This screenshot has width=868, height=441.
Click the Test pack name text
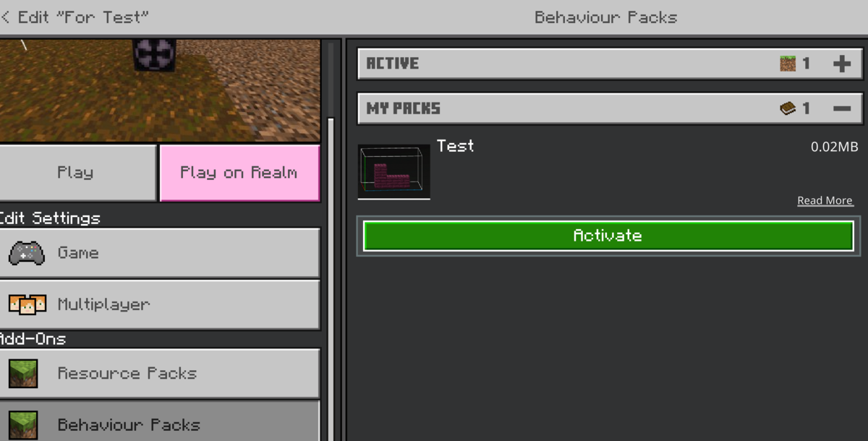[x=456, y=146]
